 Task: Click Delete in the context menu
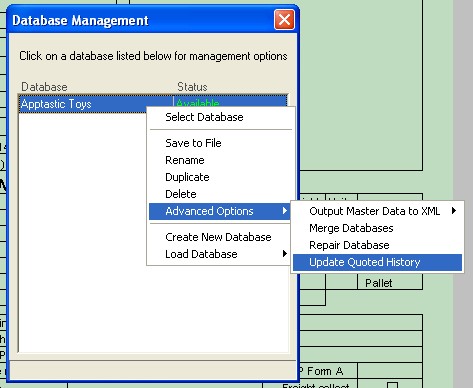pyautogui.click(x=221, y=194)
